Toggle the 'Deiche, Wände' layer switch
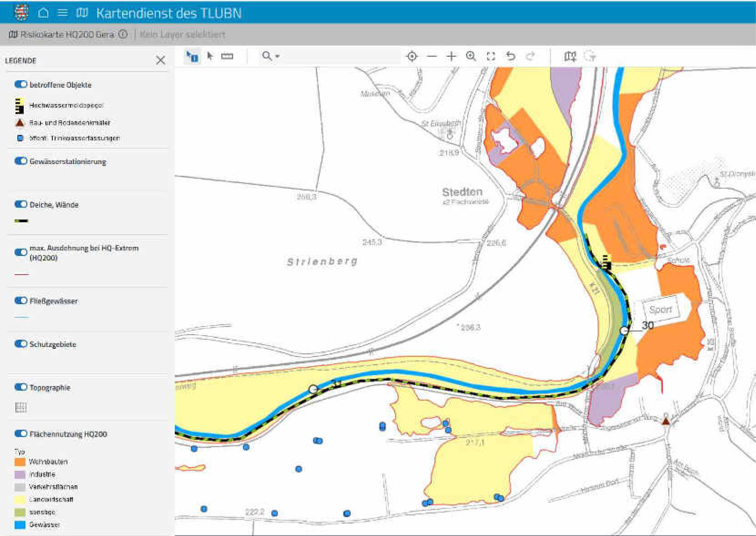 pyautogui.click(x=21, y=204)
